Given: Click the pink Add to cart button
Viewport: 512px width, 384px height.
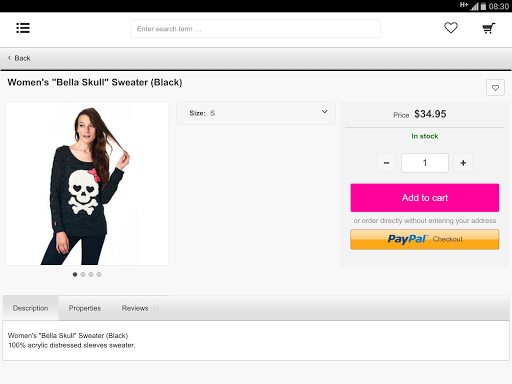Looking at the screenshot, I should tap(425, 198).
